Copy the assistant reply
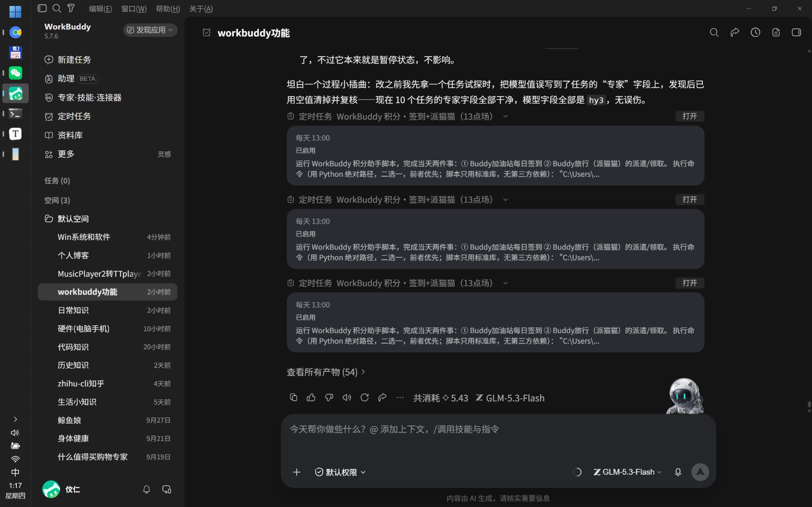 pos(293,397)
